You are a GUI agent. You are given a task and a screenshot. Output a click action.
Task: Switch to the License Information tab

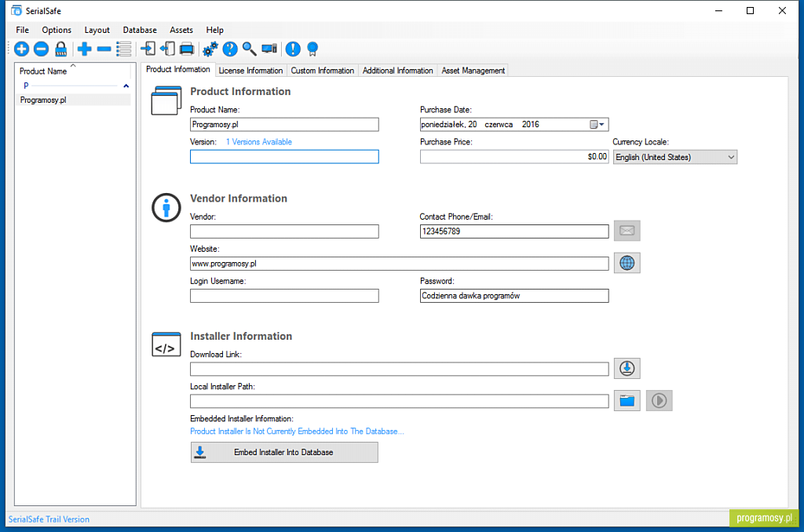tap(250, 71)
